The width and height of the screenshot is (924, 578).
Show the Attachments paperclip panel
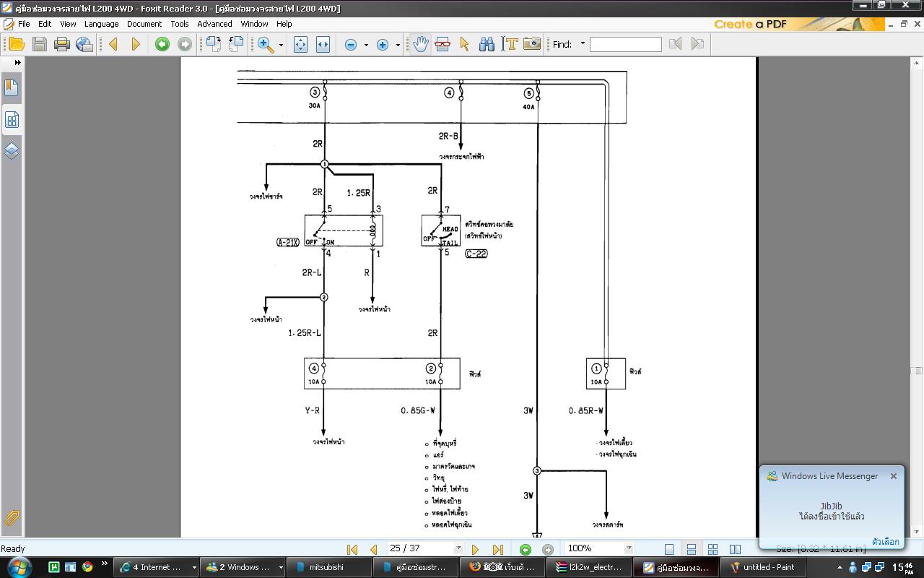pos(12,517)
